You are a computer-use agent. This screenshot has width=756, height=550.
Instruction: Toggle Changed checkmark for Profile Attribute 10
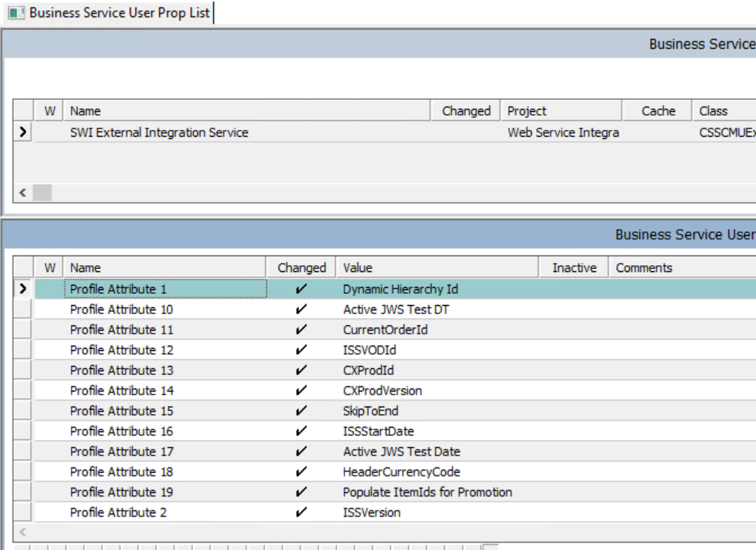coord(301,309)
